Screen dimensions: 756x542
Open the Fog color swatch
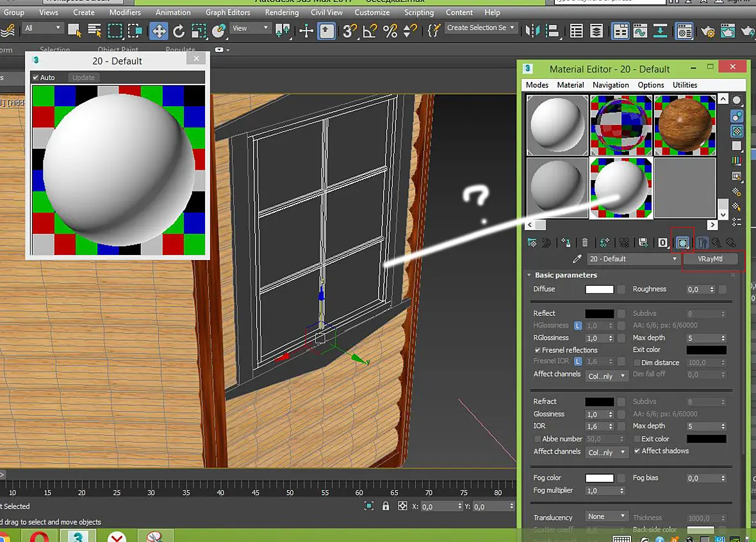(x=599, y=478)
